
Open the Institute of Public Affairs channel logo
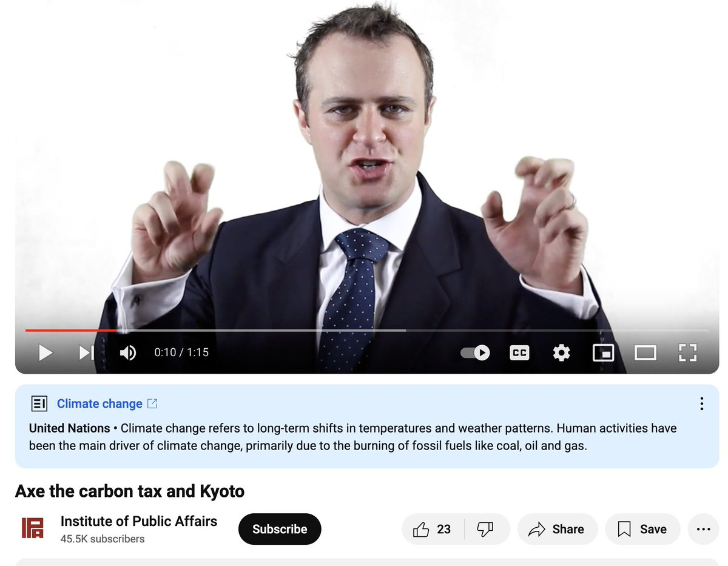(x=33, y=529)
